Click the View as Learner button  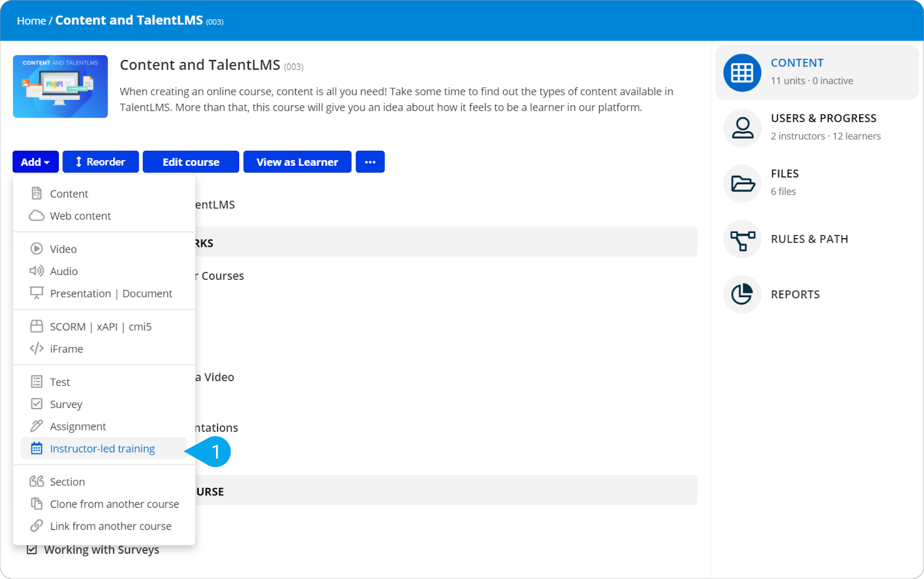(x=297, y=162)
